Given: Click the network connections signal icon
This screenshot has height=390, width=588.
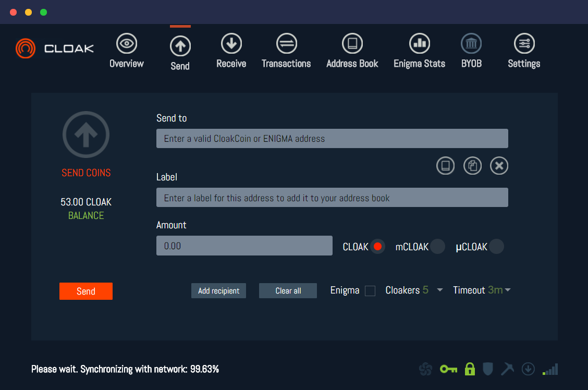Looking at the screenshot, I should [550, 369].
